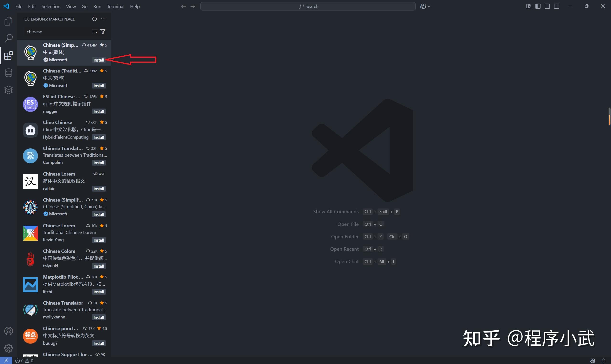Viewport: 611px width, 364px height.
Task: Open the View menu
Action: pos(71,6)
